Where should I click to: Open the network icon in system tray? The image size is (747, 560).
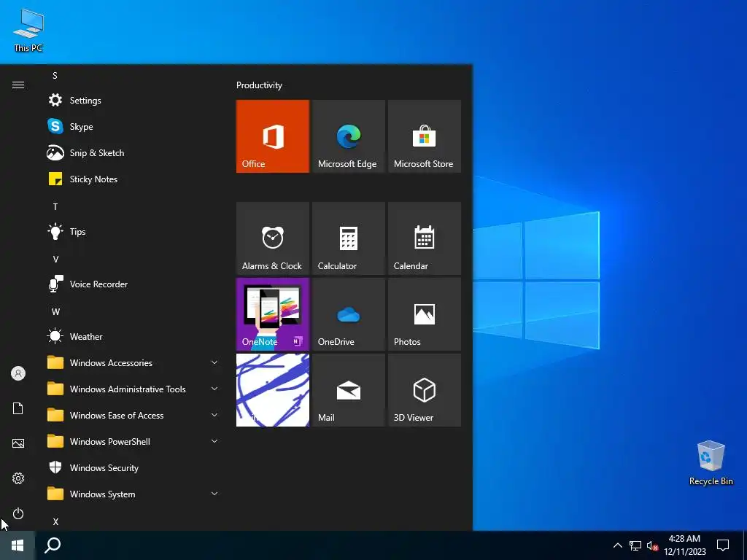click(x=635, y=545)
